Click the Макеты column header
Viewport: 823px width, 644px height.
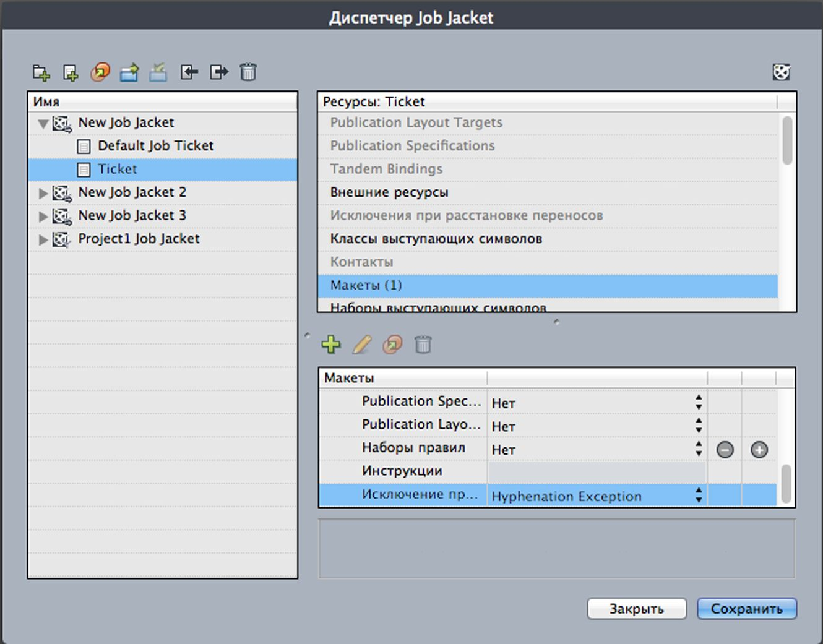click(x=403, y=378)
